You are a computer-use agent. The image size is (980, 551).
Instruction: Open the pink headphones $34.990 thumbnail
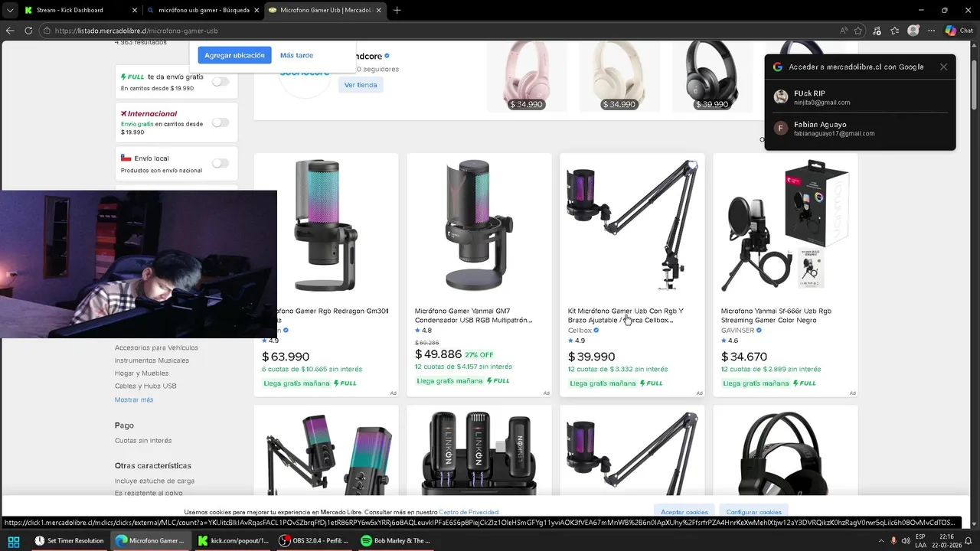pos(526,77)
